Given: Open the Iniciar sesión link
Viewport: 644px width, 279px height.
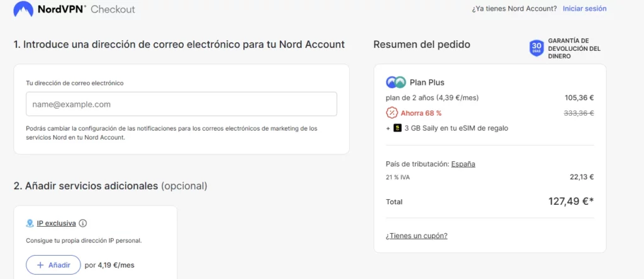Looking at the screenshot, I should point(584,9).
